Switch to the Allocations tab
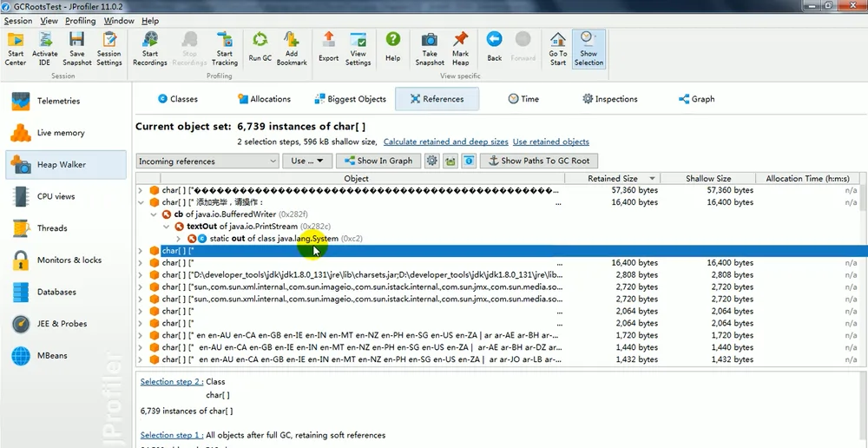The image size is (868, 448). (x=264, y=99)
